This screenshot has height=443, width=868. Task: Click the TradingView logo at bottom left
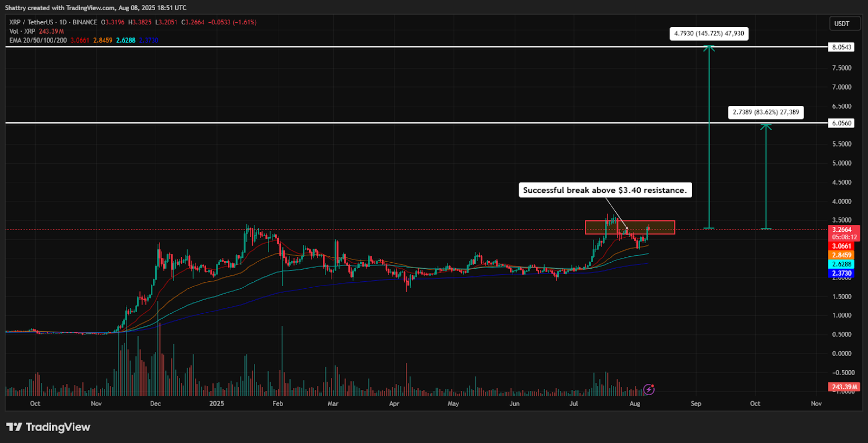click(48, 427)
